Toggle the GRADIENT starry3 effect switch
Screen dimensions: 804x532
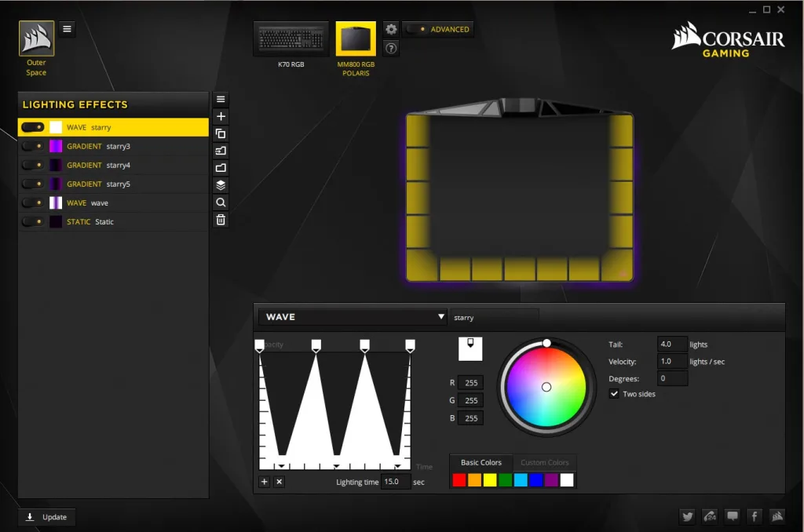[x=33, y=146]
